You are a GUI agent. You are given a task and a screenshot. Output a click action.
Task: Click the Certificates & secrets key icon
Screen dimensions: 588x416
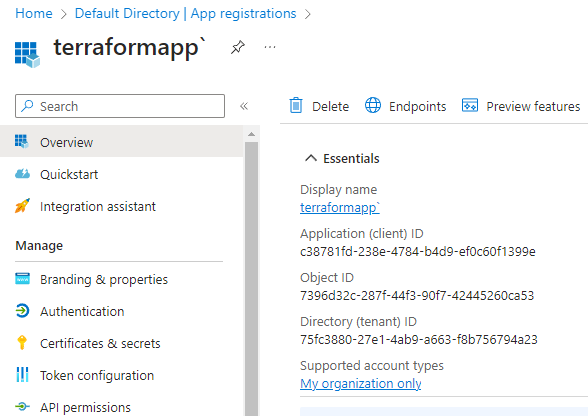click(22, 342)
